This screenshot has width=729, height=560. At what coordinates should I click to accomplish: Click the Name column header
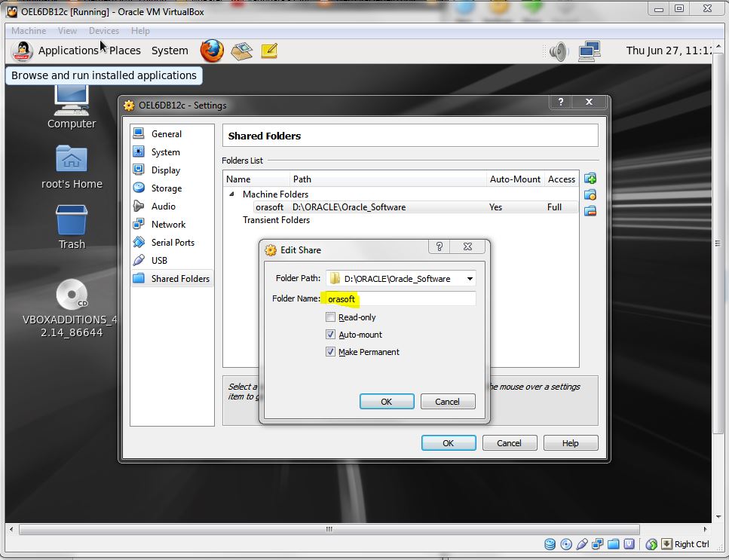[256, 179]
